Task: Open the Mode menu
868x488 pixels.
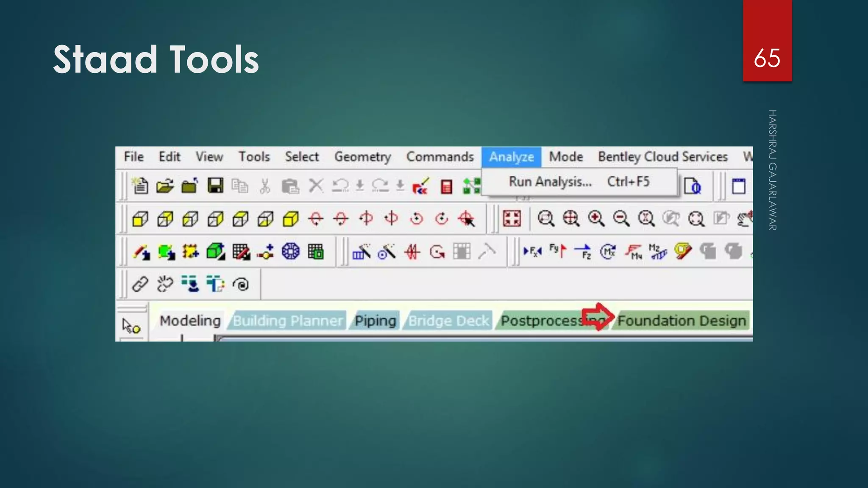Action: coord(566,157)
